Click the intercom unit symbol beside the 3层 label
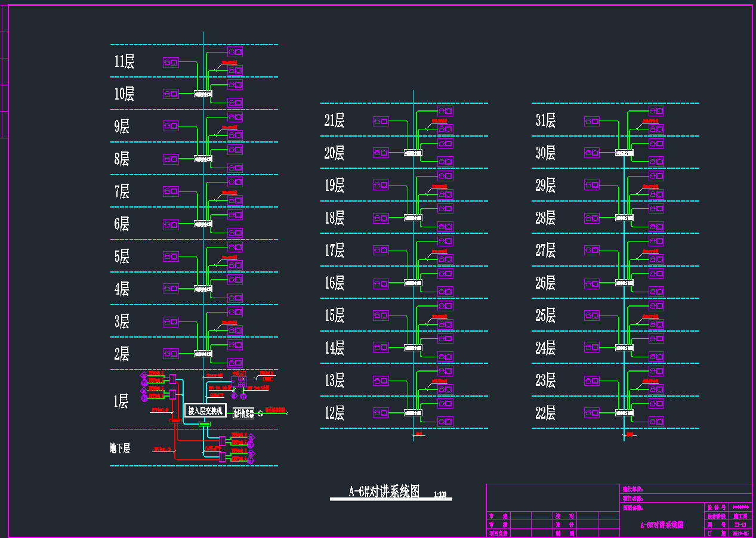Image resolution: width=756 pixels, height=538 pixels. pyautogui.click(x=171, y=321)
